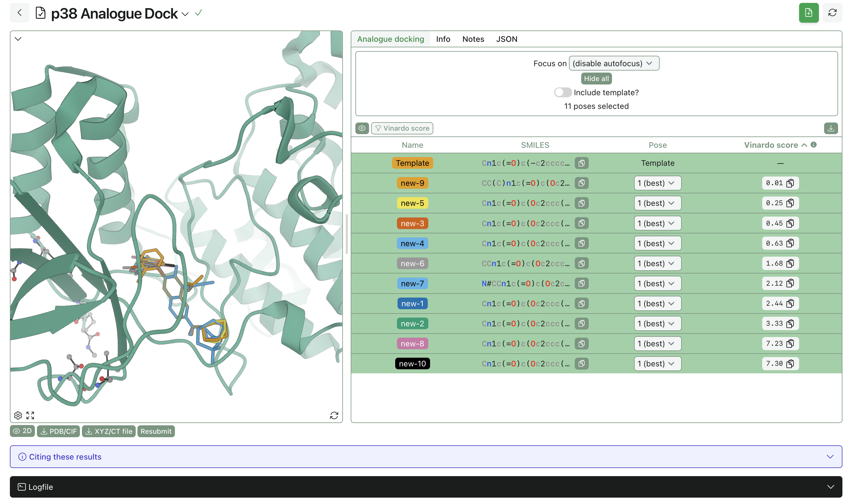Expand the Logfile panel
This screenshot has height=504, width=852.
426,487
